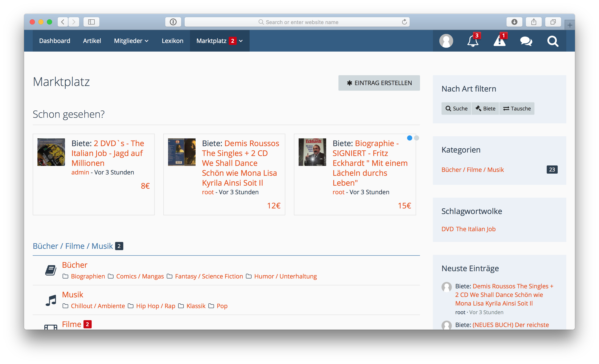
Task: Open the moderation warning triangle icon
Action: point(499,41)
